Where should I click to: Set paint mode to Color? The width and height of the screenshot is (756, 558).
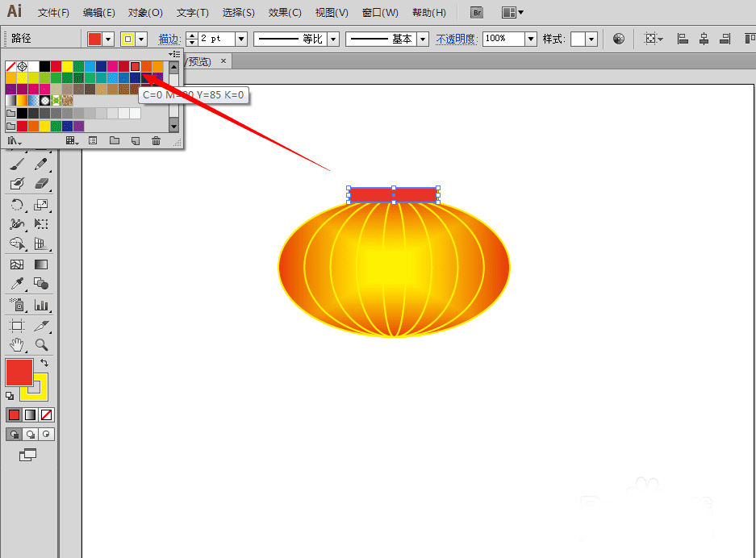[14, 415]
